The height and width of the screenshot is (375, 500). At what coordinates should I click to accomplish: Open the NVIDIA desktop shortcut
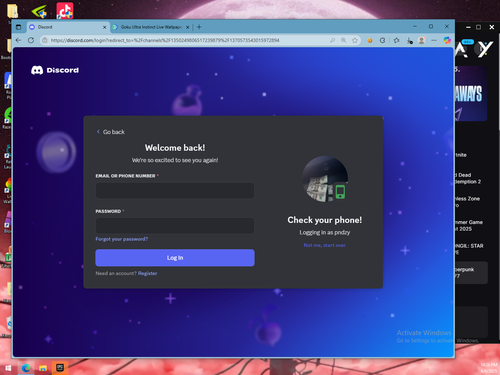(x=39, y=11)
